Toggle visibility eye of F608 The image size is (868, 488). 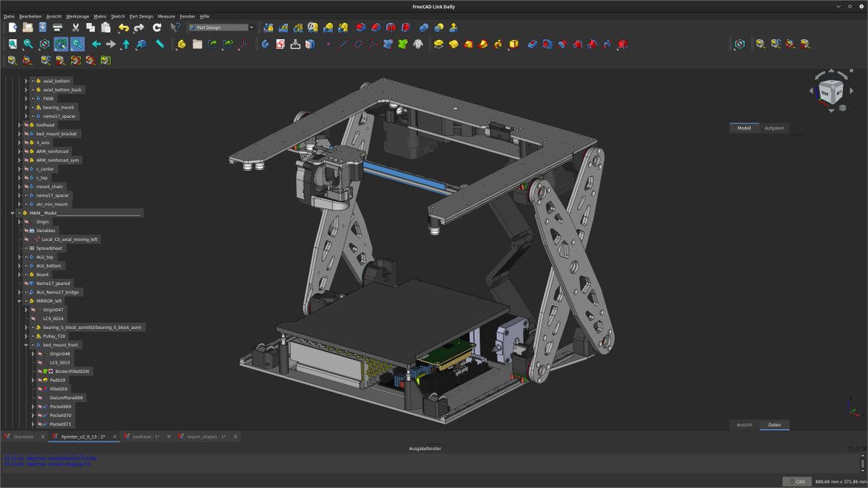[33, 98]
